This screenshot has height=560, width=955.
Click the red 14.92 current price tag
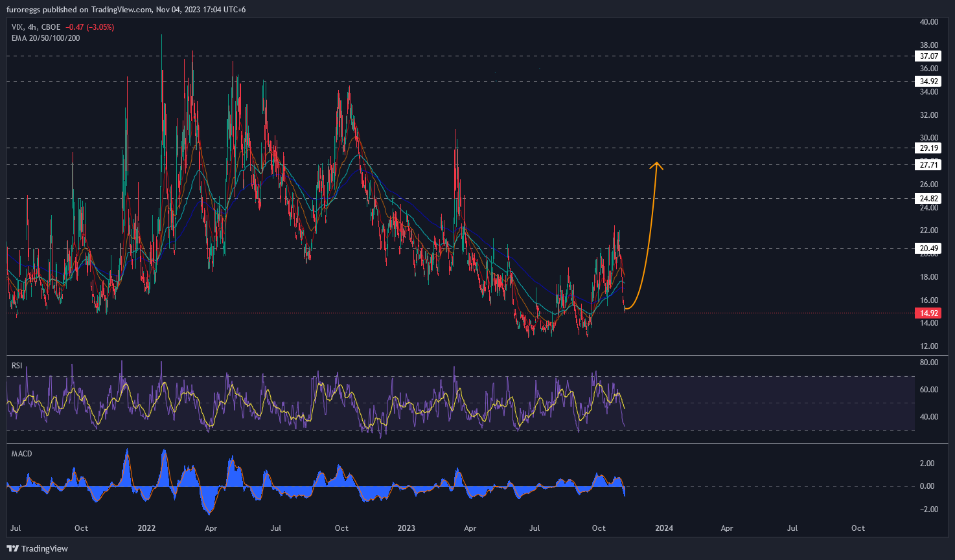pyautogui.click(x=927, y=313)
